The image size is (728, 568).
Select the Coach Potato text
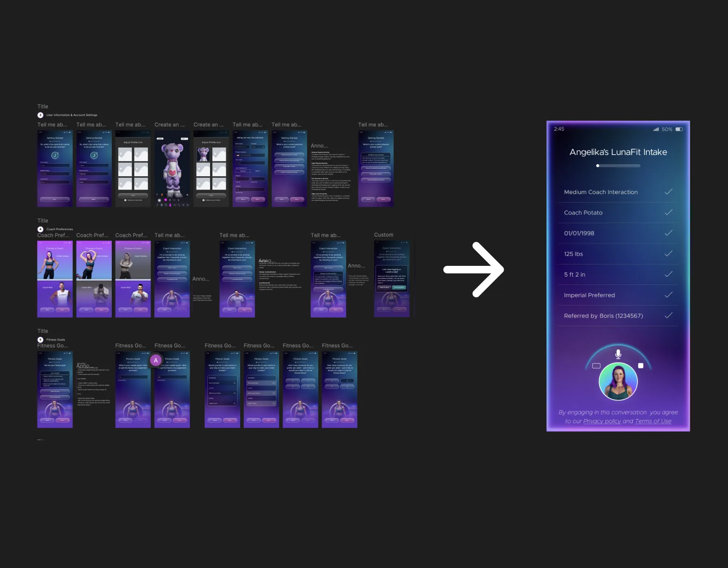(x=583, y=213)
